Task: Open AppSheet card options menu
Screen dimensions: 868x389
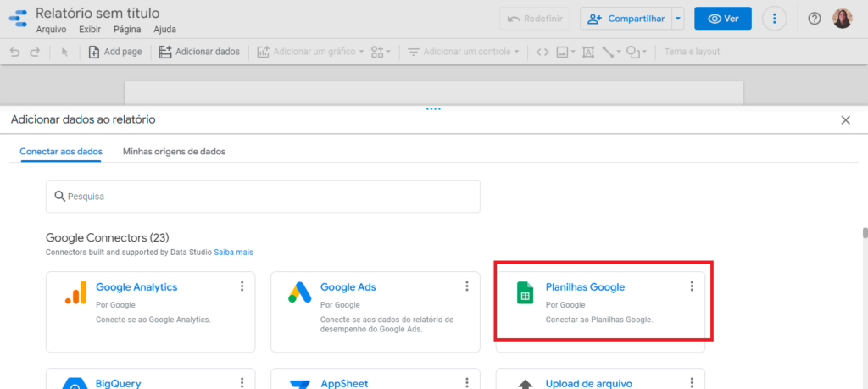Action: pos(467,382)
